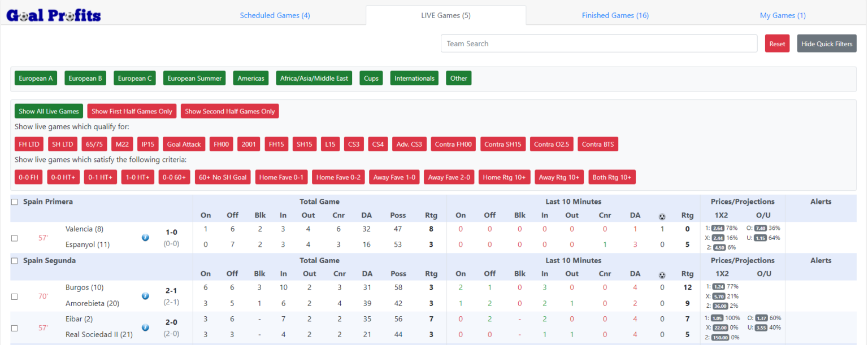The width and height of the screenshot is (868, 345).
Task: Select the checkbox for the Valencia match
Action: tap(14, 238)
